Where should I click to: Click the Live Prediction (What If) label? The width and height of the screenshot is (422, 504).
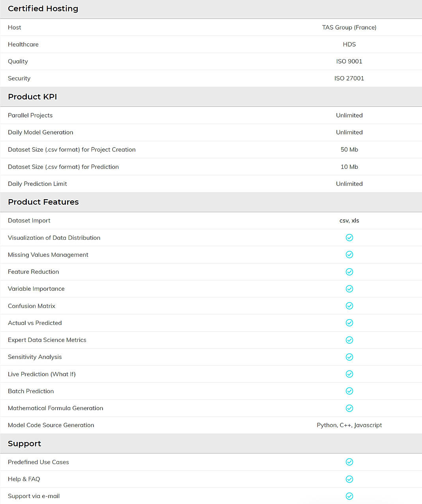(x=42, y=374)
